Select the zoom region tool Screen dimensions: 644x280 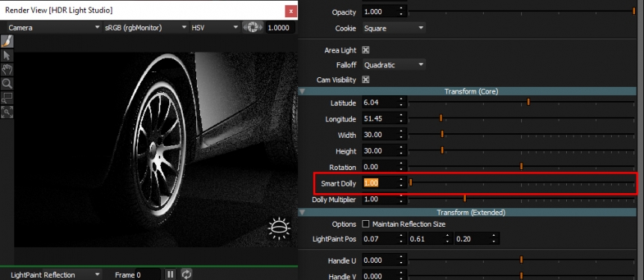click(7, 98)
